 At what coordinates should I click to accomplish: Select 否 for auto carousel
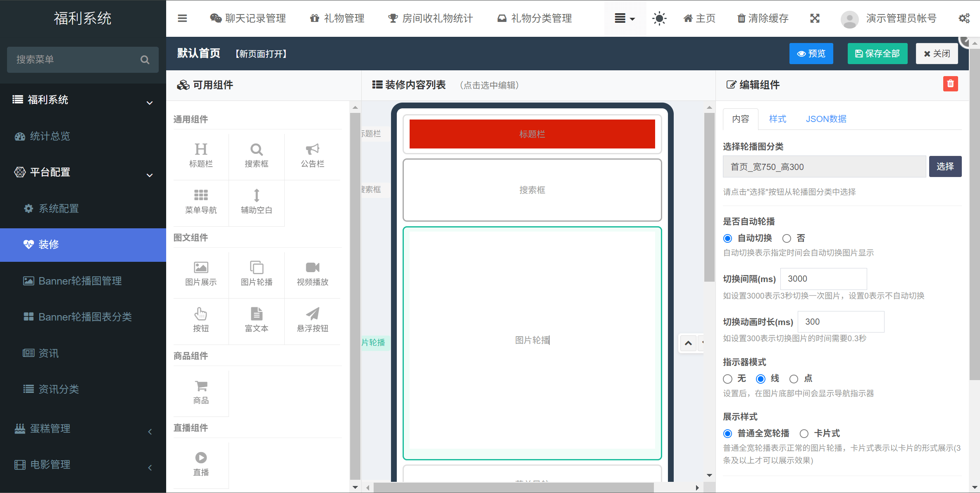click(787, 239)
